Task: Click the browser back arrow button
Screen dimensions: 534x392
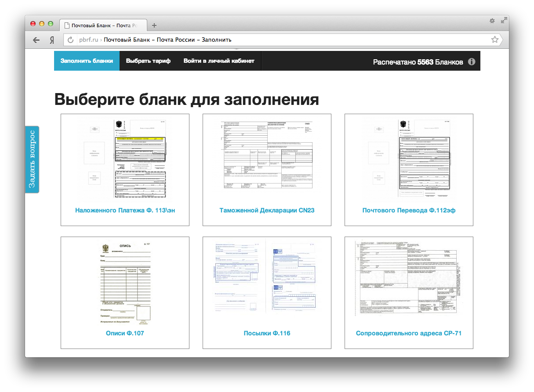Action: 36,40
